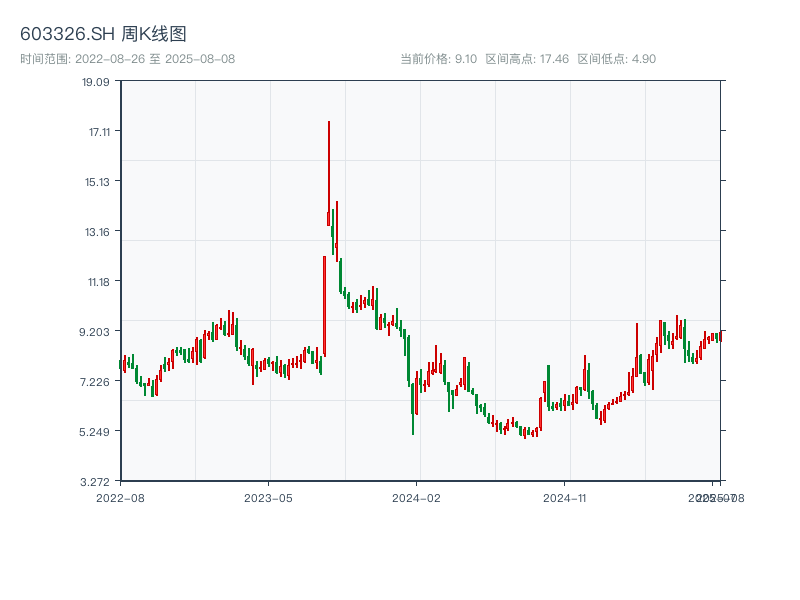The width and height of the screenshot is (800, 600).
Task: Click the y-axis value 13.16
Action: [x=97, y=232]
